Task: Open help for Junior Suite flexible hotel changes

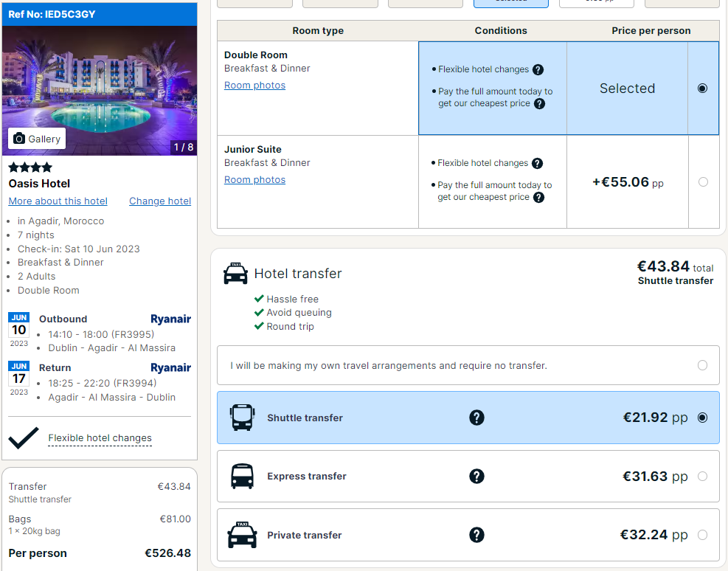Action: tap(537, 164)
